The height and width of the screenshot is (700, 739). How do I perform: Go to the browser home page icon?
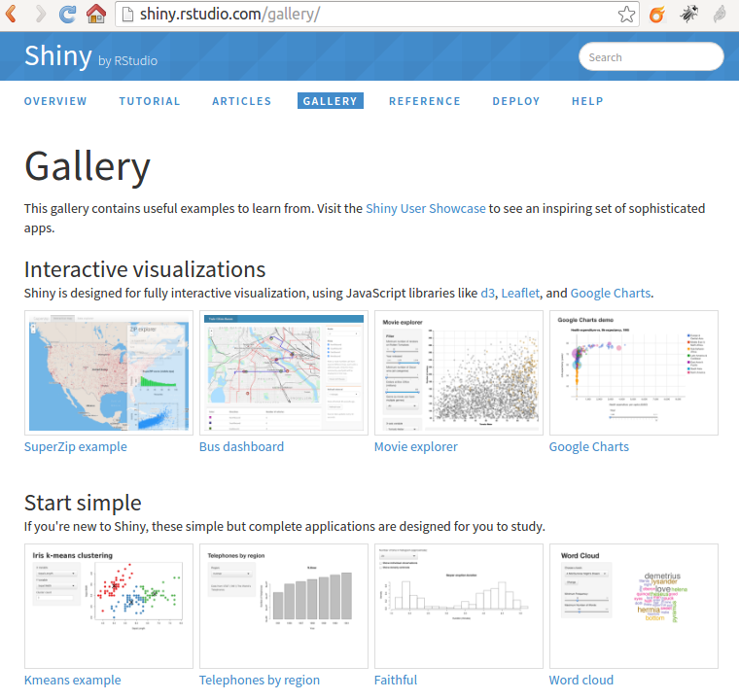95,14
